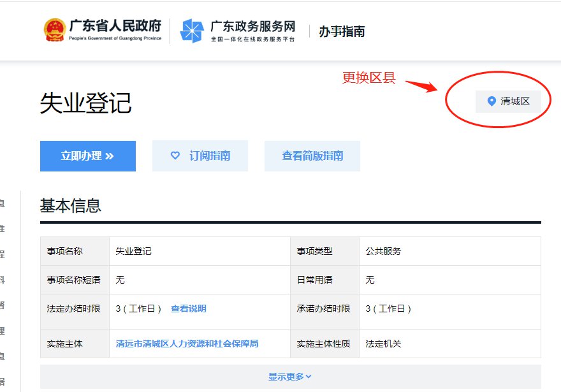
Task: Click the national emblem icon in header
Action: [54, 30]
